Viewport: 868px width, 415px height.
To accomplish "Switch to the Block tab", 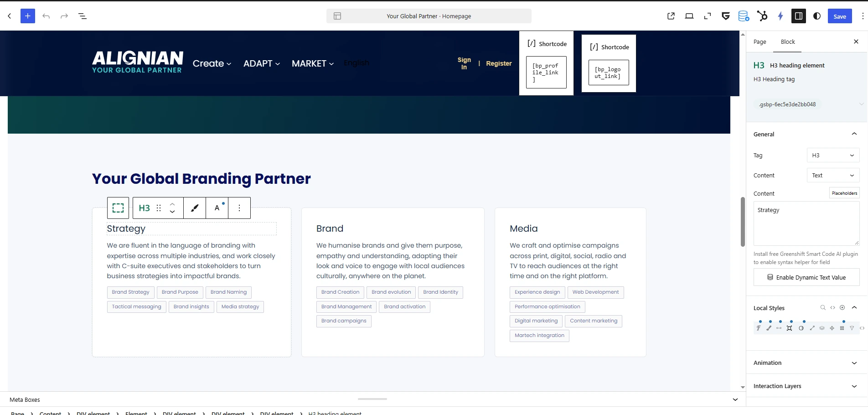I will pos(788,42).
